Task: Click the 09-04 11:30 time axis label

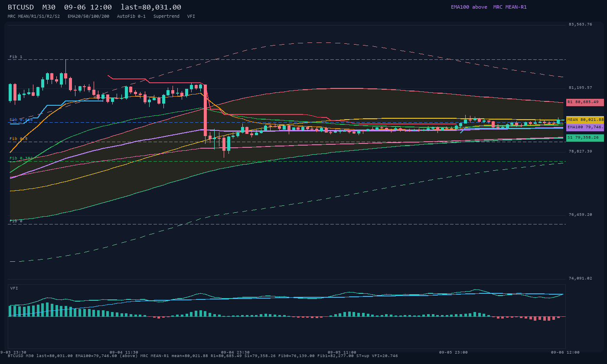Action: [124, 352]
